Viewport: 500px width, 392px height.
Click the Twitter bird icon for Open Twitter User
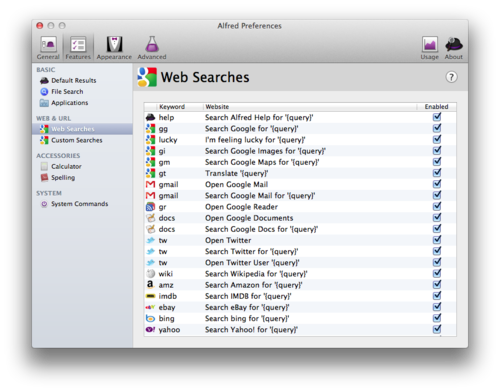pos(151,263)
